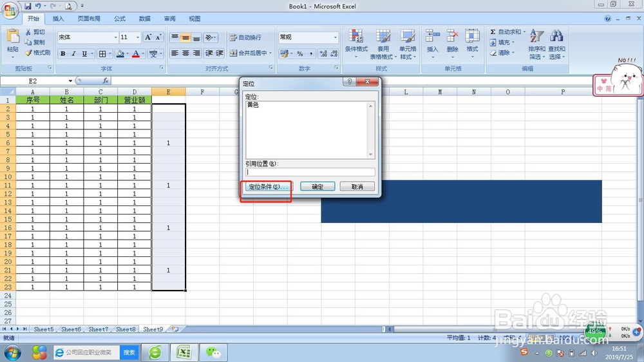Open Format as Table (套用表格格式)
This screenshot has width=644, height=362.
pyautogui.click(x=383, y=44)
